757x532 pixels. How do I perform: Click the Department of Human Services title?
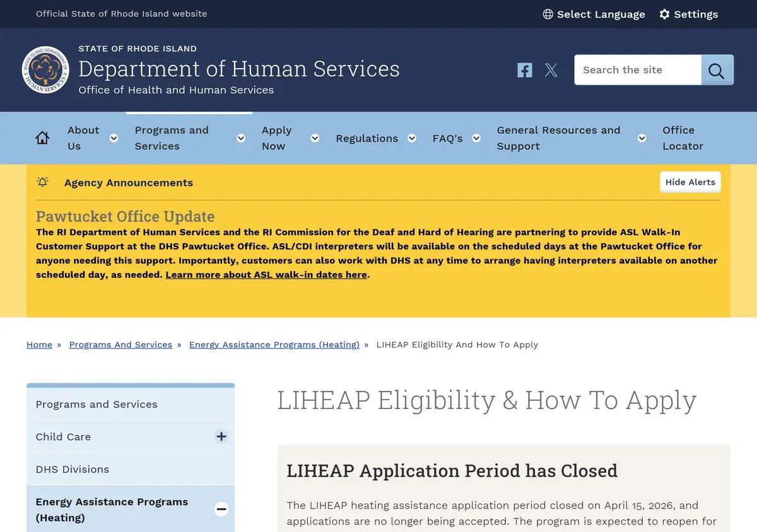click(239, 69)
